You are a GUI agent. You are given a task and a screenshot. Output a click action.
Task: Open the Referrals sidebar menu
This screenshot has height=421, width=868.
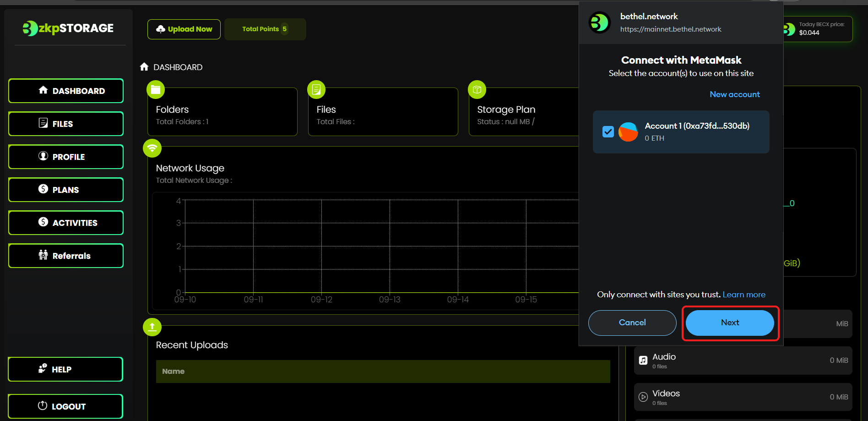(x=66, y=256)
